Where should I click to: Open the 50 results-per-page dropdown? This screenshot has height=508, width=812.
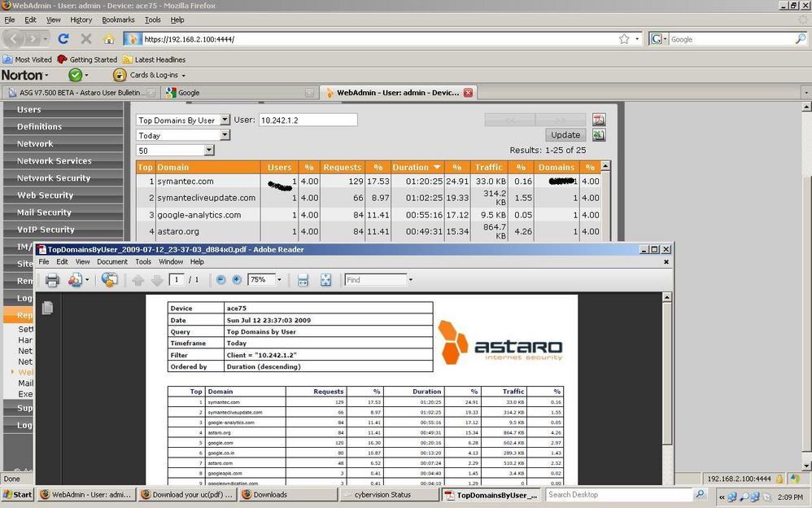coord(209,151)
